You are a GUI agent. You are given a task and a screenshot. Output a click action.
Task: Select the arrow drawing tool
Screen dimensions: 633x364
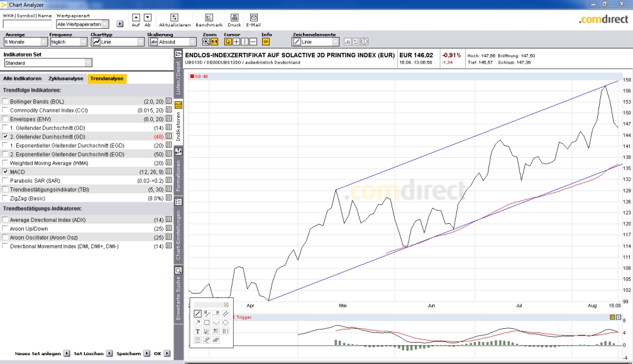(x=197, y=323)
